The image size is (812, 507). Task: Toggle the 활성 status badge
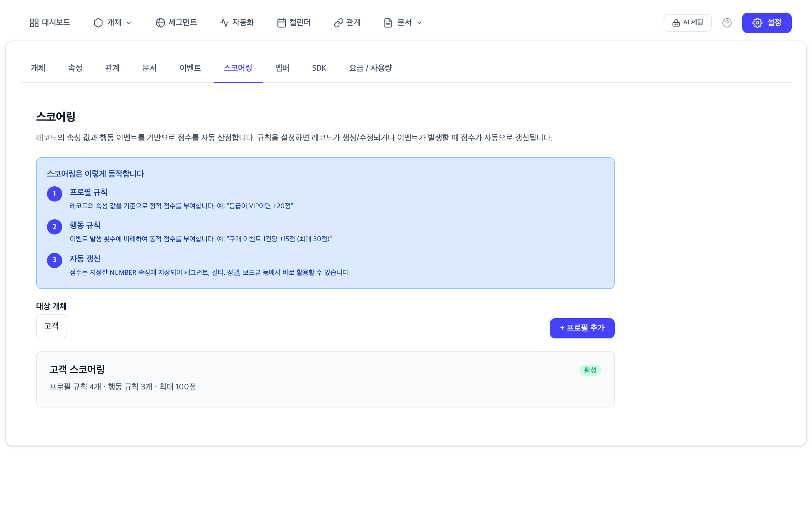pyautogui.click(x=590, y=370)
